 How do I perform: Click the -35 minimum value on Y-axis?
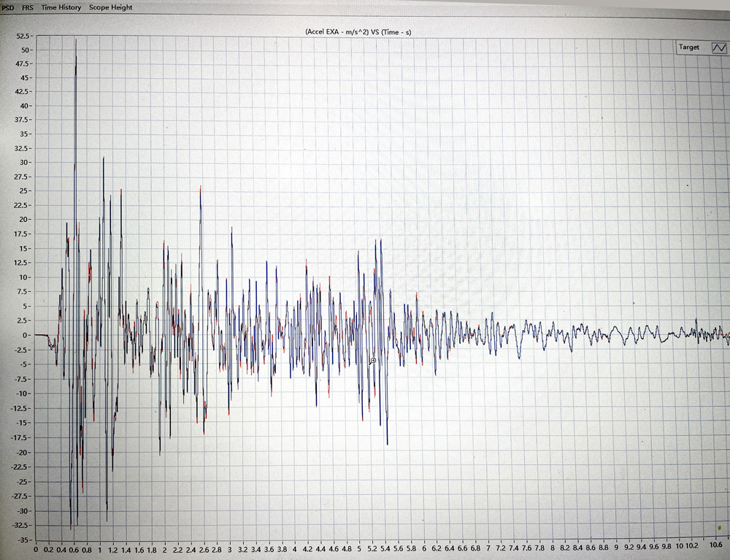point(24,539)
